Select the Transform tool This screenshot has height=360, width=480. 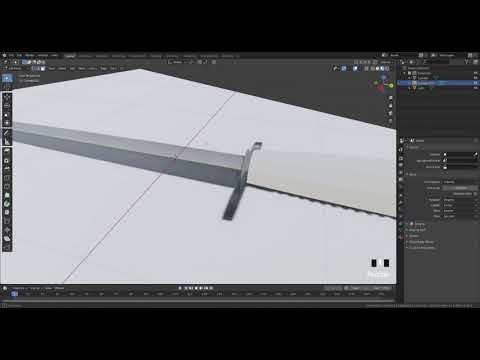coord(7,123)
